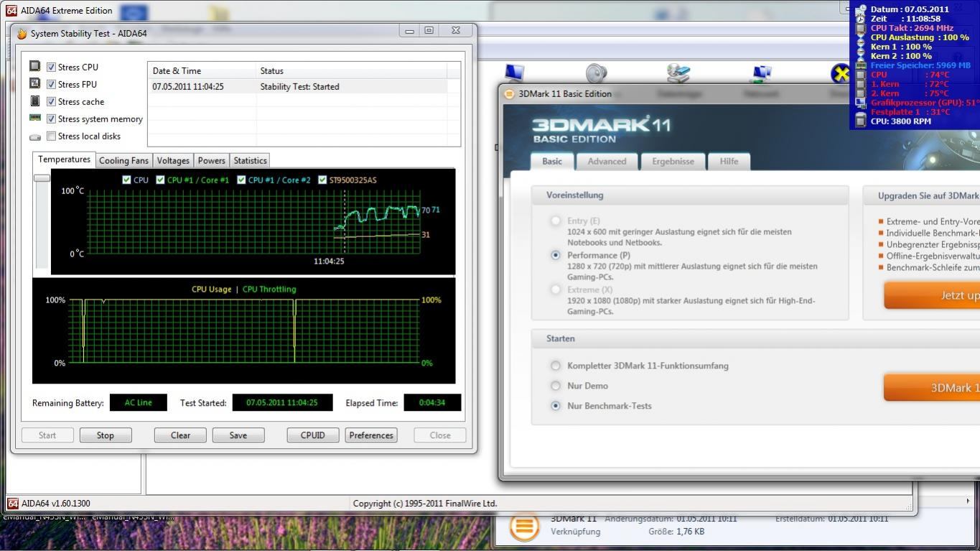Select the Performance (P) preset radio button
The image size is (980, 551).
click(555, 255)
